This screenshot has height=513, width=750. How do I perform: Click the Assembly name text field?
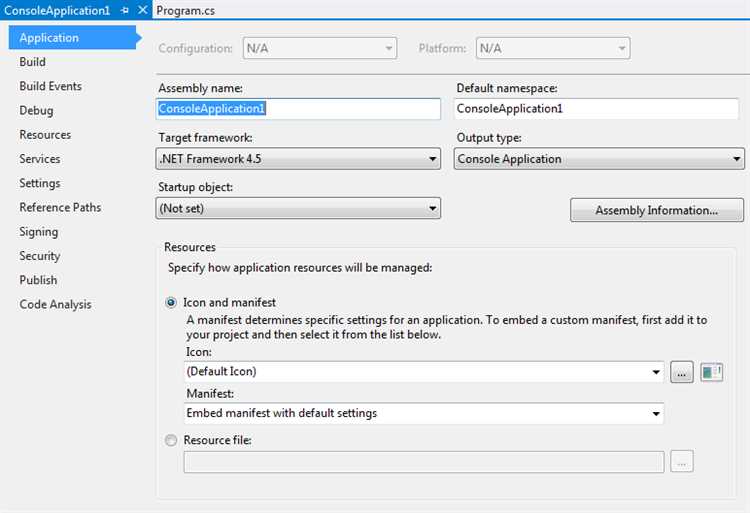coord(298,109)
